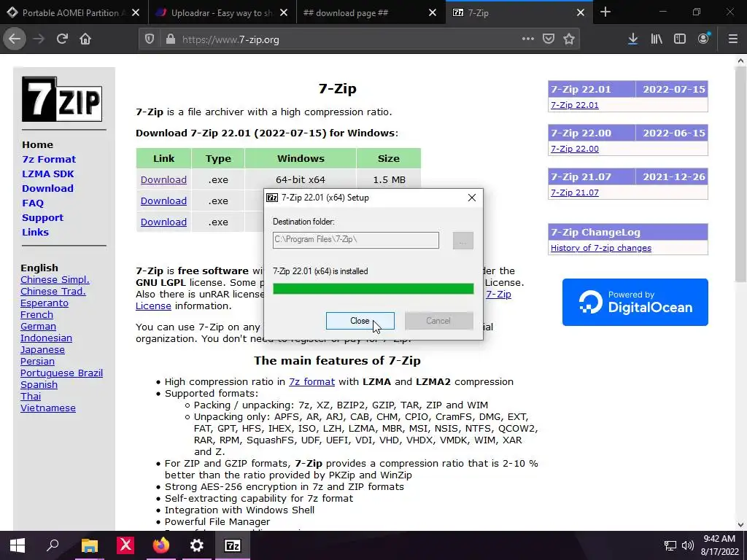Open the 7-Zip 22.01 news link
The image size is (747, 560).
click(575, 105)
